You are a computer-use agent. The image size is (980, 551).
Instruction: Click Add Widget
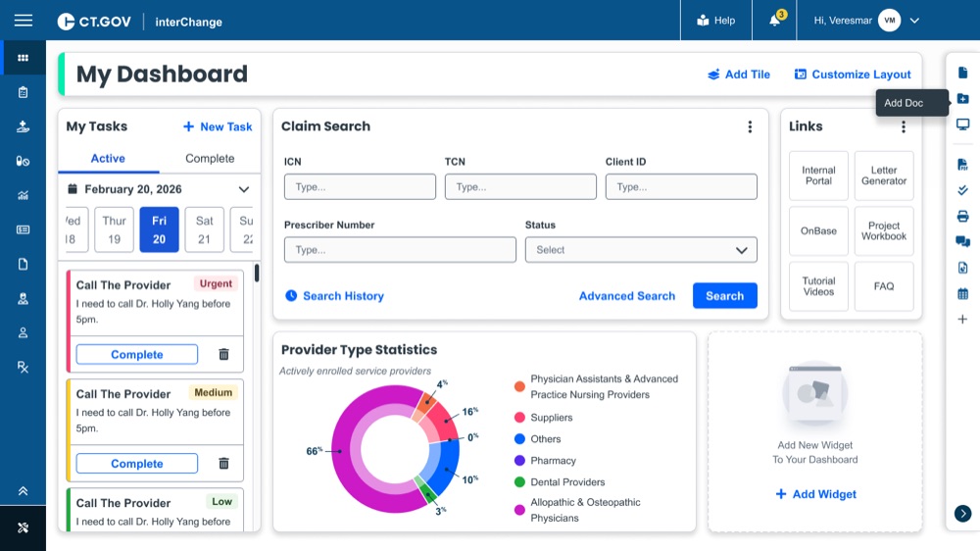(815, 494)
